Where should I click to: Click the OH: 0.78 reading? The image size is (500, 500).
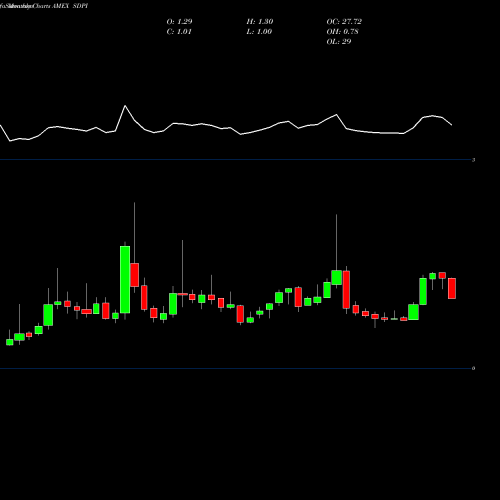point(342,32)
